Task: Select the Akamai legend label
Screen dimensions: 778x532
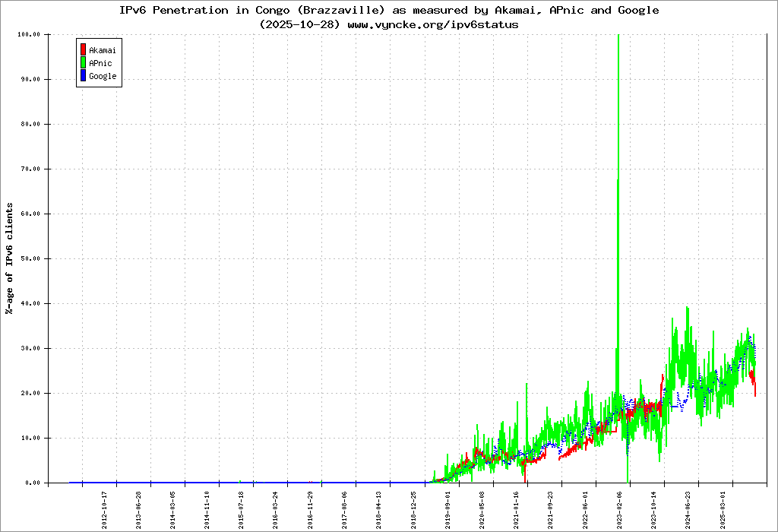Action: (103, 50)
